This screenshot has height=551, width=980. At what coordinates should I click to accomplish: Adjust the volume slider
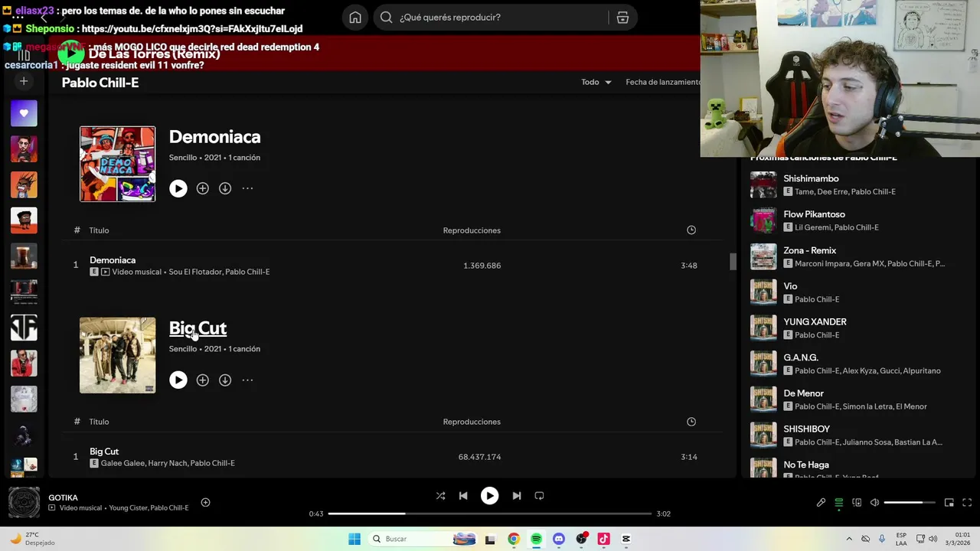pyautogui.click(x=910, y=503)
